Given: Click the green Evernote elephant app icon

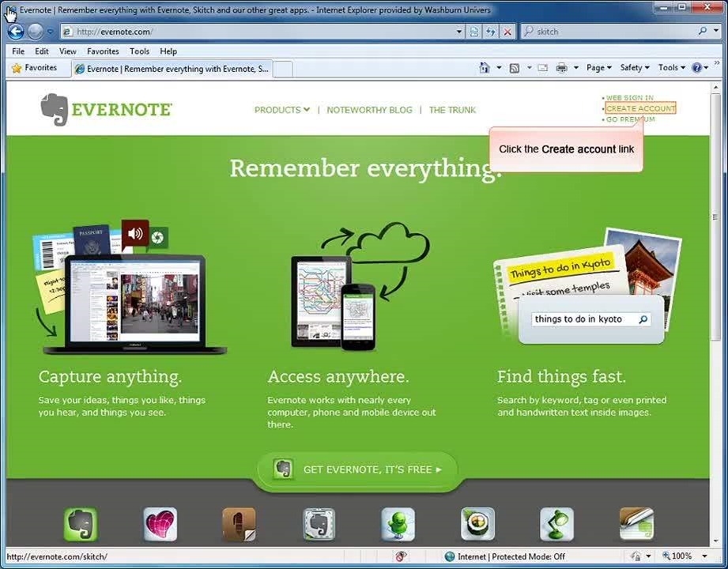Looking at the screenshot, I should 81,525.
